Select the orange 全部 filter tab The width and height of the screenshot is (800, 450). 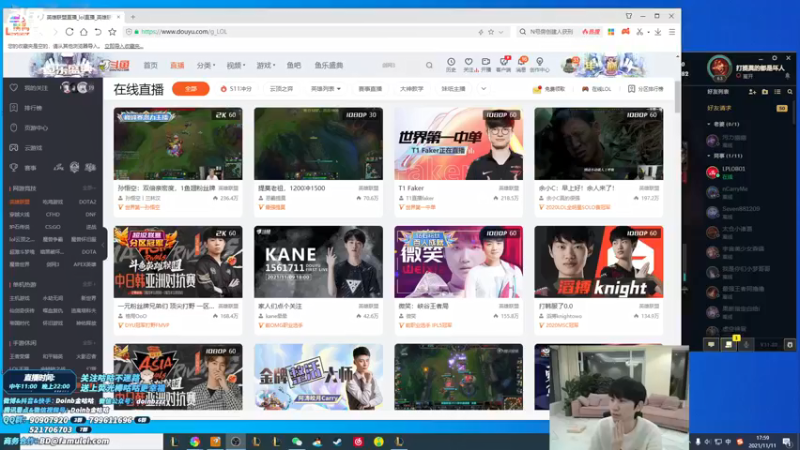click(x=191, y=89)
